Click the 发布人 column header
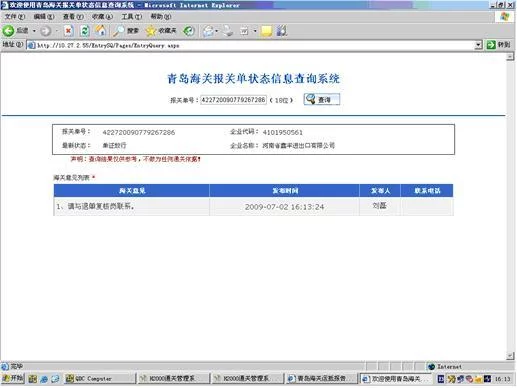The width and height of the screenshot is (517, 388). click(x=380, y=191)
